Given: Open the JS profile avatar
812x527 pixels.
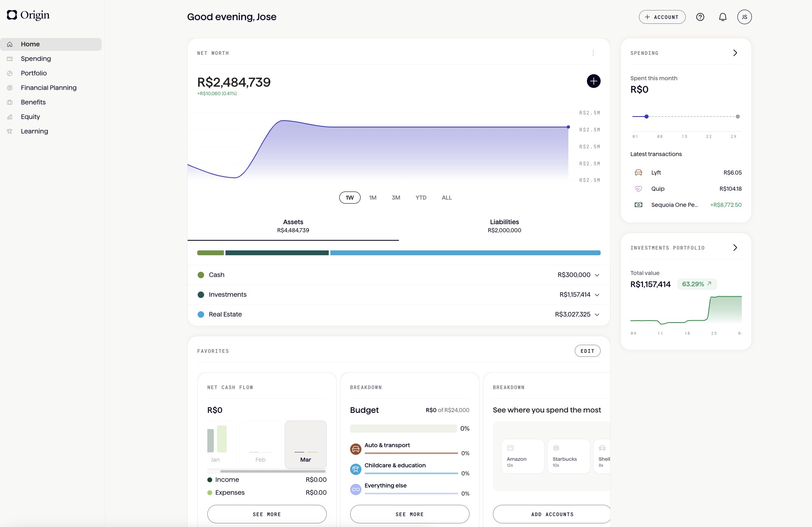Looking at the screenshot, I should (x=744, y=17).
